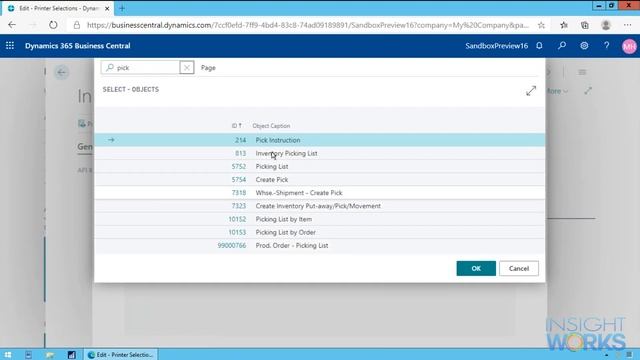
Task: Select Create Inventory Put-away/Pick/Movement row
Action: click(320, 206)
